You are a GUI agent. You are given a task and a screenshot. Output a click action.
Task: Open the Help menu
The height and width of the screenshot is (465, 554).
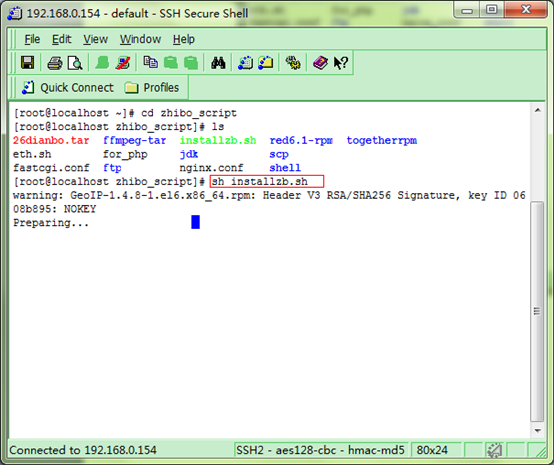[184, 39]
